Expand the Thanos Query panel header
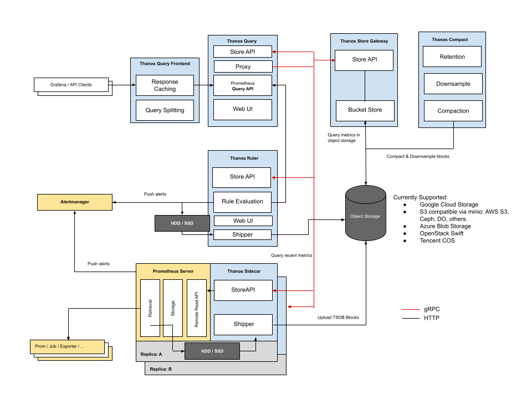Viewport: 532px width, 399px height. click(x=242, y=40)
